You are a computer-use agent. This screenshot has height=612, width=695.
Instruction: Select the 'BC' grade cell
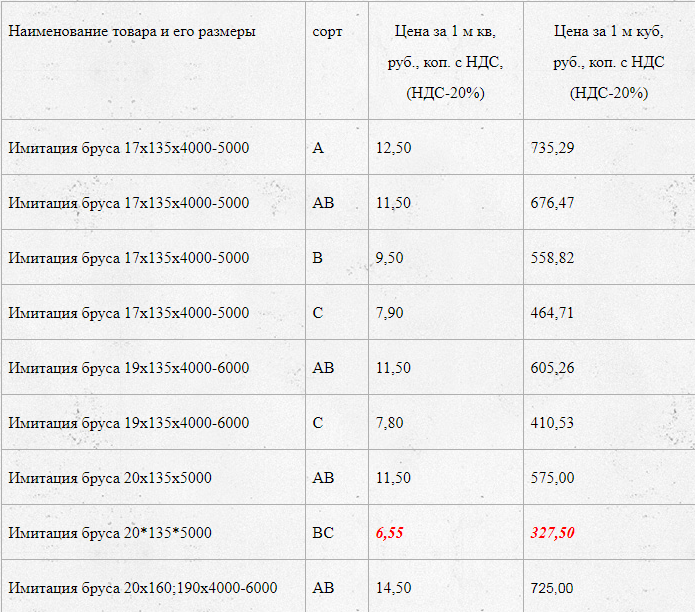click(x=323, y=532)
